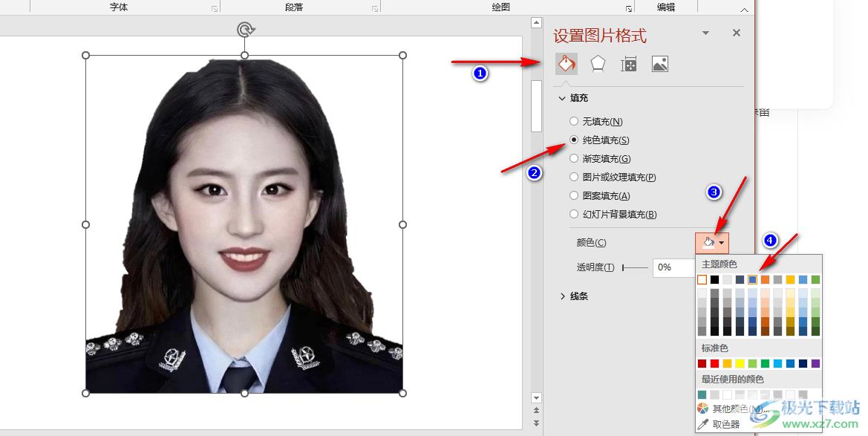
Task: Click the rotation handle above the picture
Action: (x=245, y=30)
